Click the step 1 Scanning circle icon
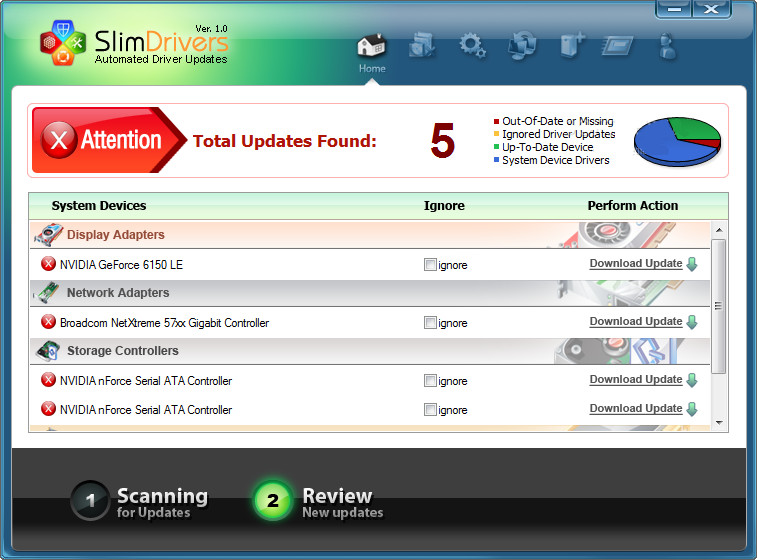 pyautogui.click(x=90, y=500)
